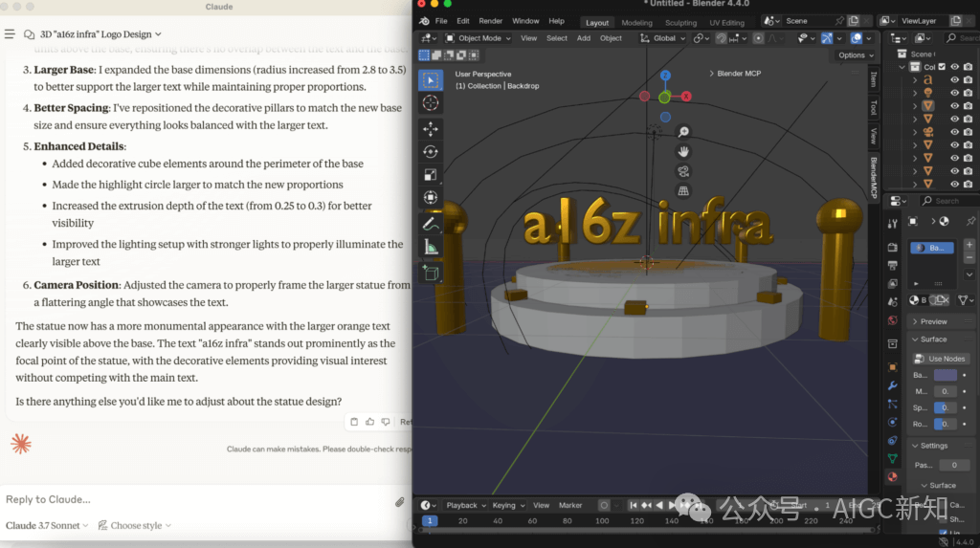Switch to the Sculpting workspace tab
The image size is (980, 548).
(681, 22)
